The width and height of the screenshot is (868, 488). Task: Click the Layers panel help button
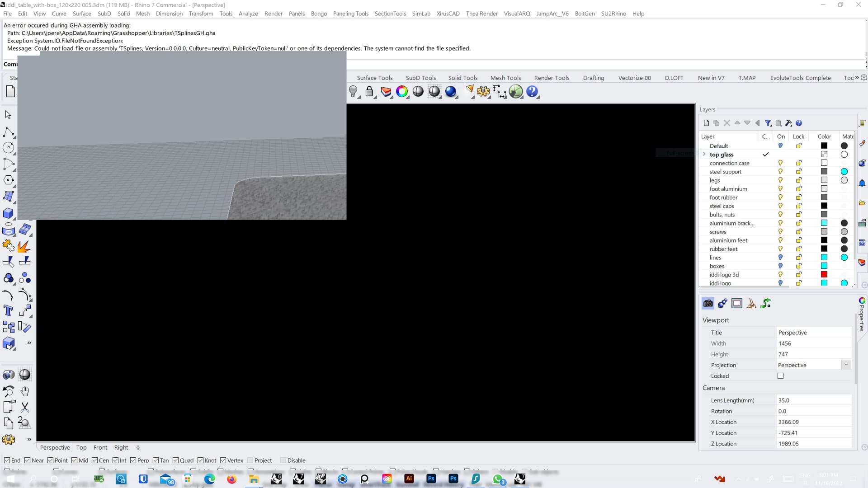pyautogui.click(x=799, y=122)
